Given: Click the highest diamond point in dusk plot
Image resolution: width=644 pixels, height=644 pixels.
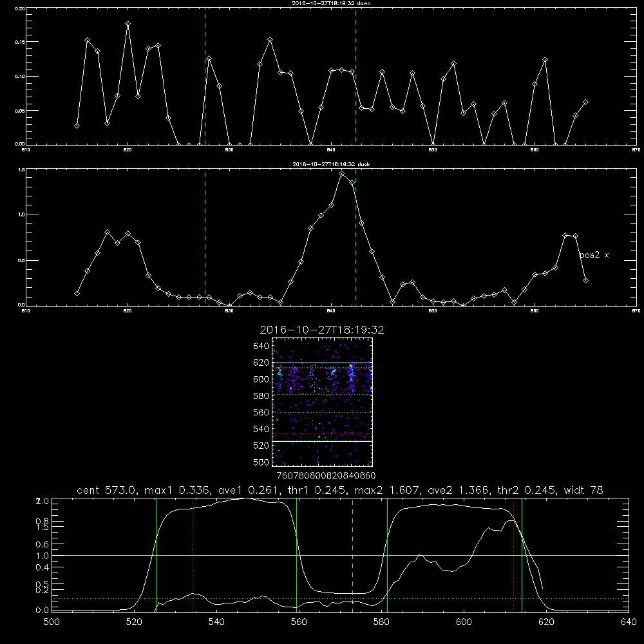Looking at the screenshot, I should (341, 174).
